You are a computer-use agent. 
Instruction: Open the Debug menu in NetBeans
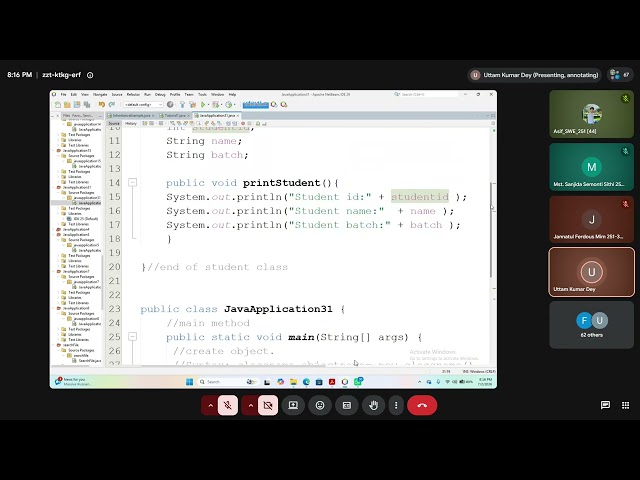pos(160,94)
